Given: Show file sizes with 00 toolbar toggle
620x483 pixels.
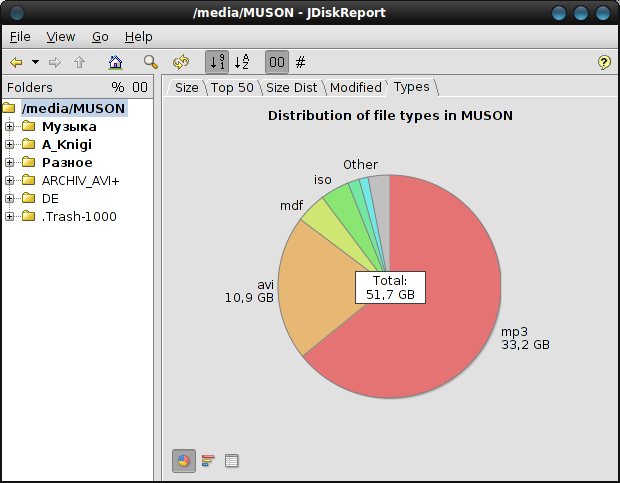Looking at the screenshot, I should (276, 62).
